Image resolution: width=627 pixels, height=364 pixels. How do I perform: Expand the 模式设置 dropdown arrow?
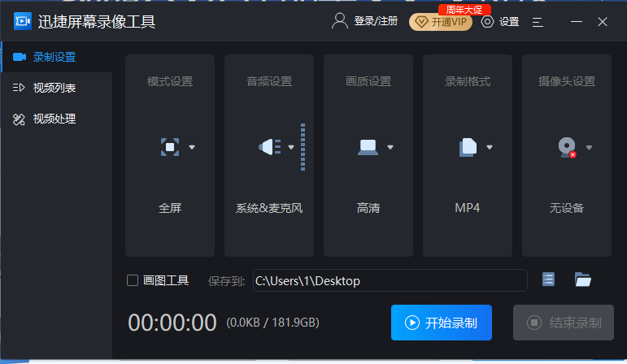[x=192, y=147]
